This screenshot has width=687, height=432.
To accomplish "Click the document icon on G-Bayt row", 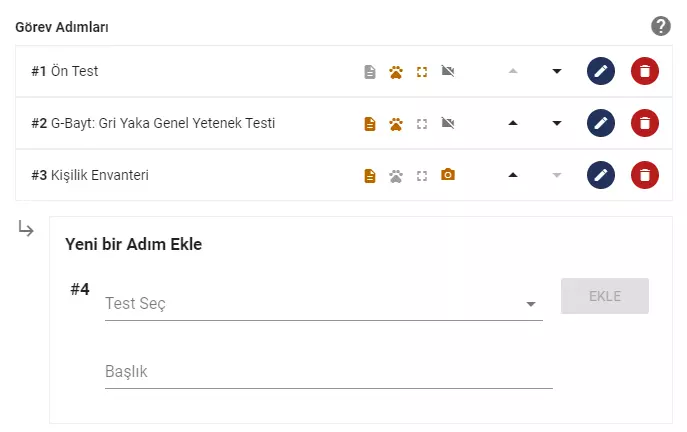I will click(x=370, y=124).
